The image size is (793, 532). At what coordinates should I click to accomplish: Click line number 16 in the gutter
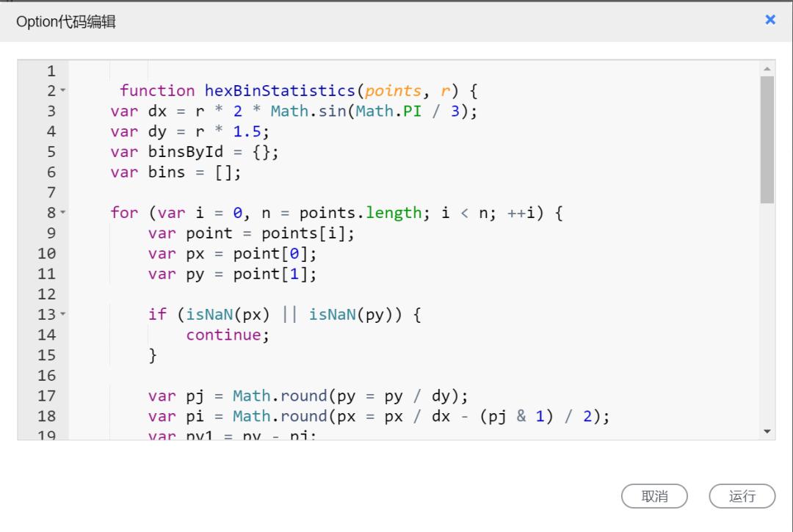(x=46, y=376)
